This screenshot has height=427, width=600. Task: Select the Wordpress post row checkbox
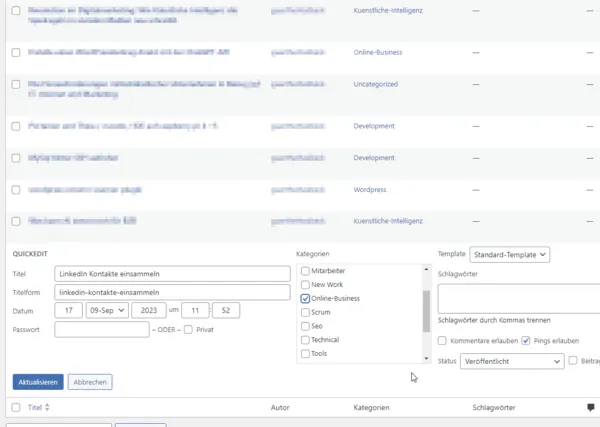tap(16, 190)
